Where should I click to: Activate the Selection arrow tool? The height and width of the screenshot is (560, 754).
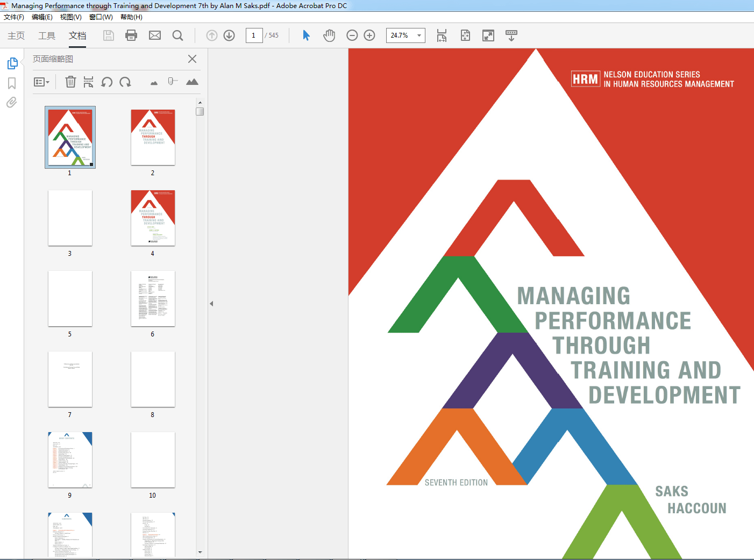pyautogui.click(x=305, y=35)
